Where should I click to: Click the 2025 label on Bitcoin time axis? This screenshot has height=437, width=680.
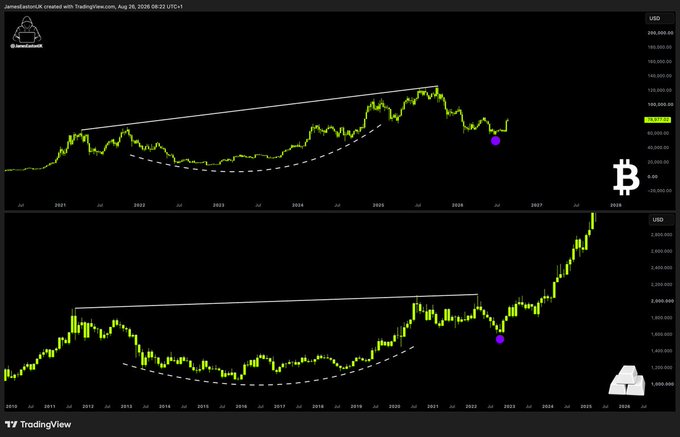click(378, 205)
